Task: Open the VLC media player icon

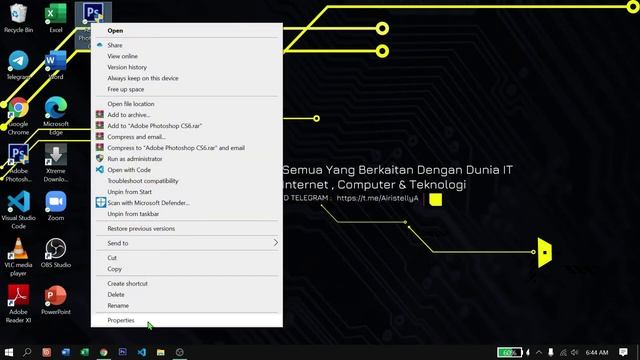Action: pos(18,257)
